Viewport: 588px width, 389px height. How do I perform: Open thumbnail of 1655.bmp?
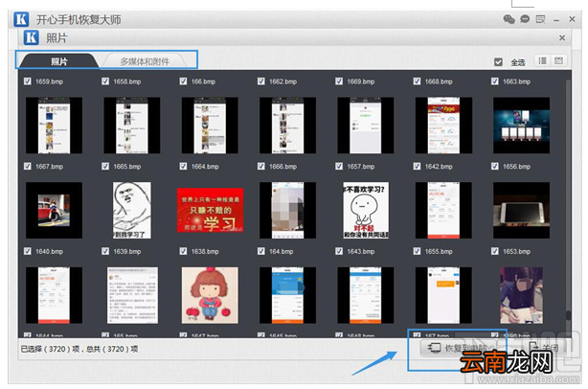pyautogui.click(x=443, y=295)
